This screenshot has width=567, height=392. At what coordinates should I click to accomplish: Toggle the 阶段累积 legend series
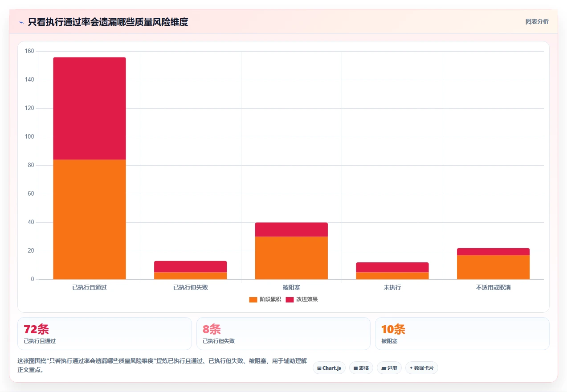[265, 299]
